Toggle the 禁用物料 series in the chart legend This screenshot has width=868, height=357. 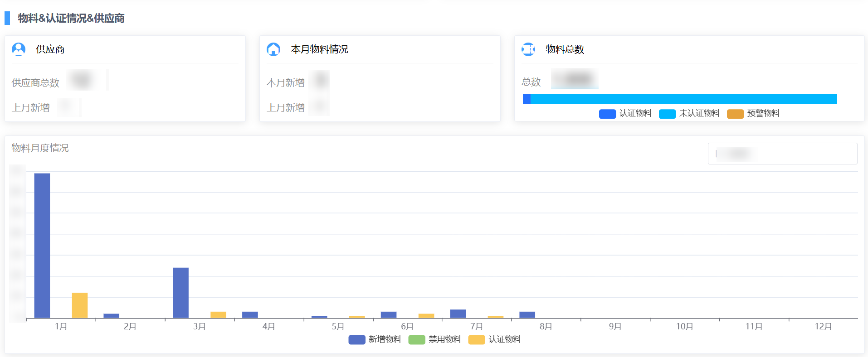click(435, 339)
